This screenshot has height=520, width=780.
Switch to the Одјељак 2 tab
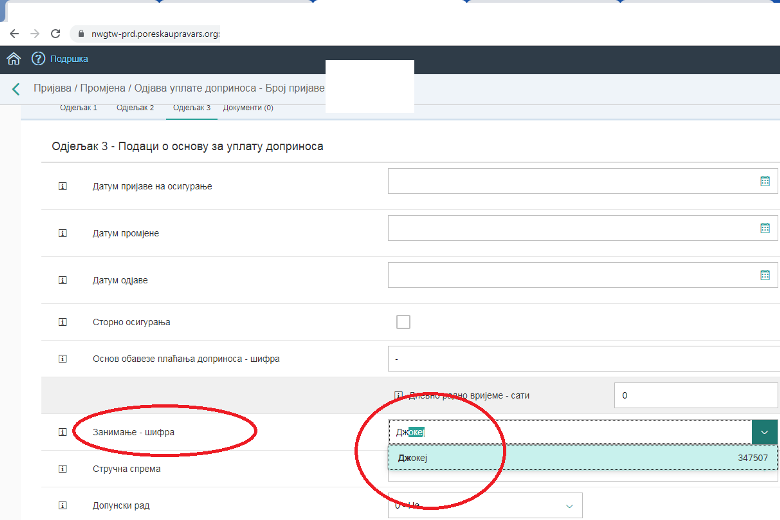coord(135,107)
